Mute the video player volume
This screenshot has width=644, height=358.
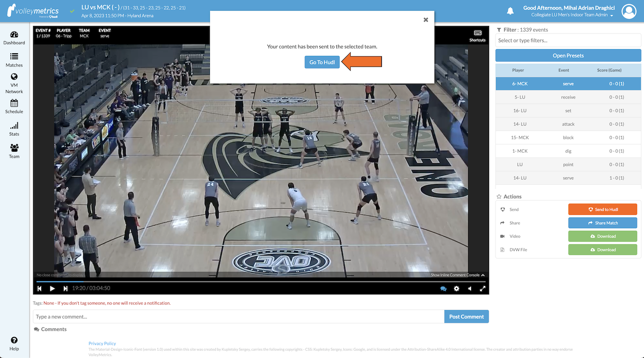[470, 289]
